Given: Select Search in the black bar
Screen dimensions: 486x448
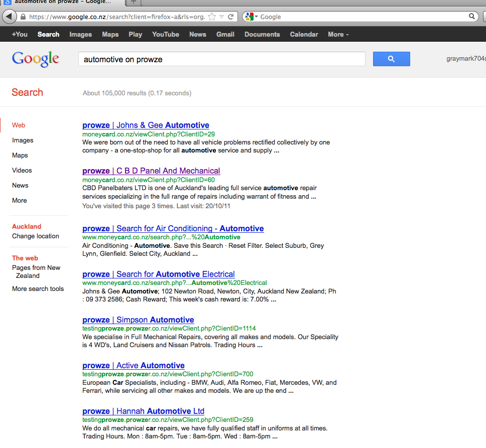Looking at the screenshot, I should pyautogui.click(x=48, y=35).
